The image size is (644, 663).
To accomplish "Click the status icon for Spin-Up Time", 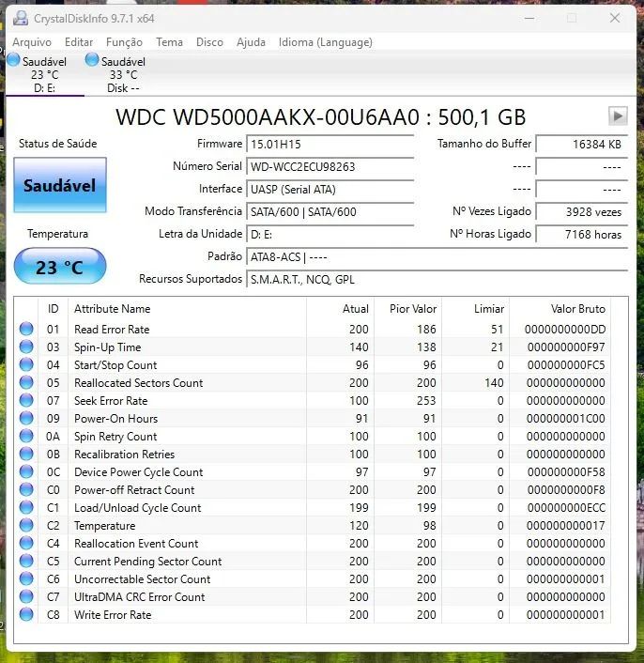I will 26,347.
